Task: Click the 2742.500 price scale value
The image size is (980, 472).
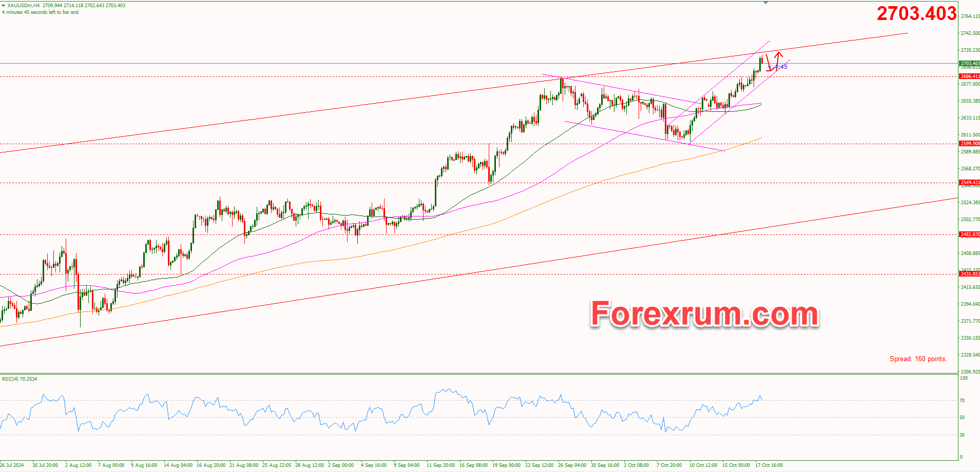Action: (970, 33)
